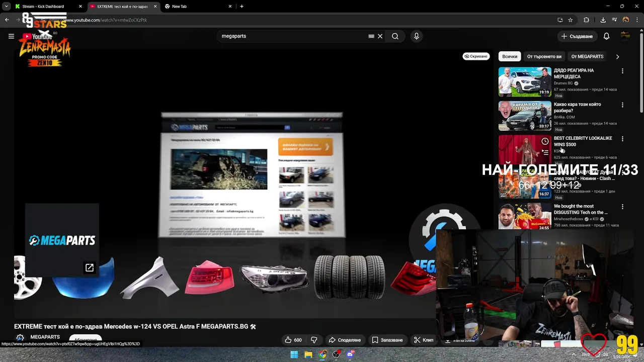644x362 pixels.
Task: Show hidden tray icons chevron
Action: point(574,354)
